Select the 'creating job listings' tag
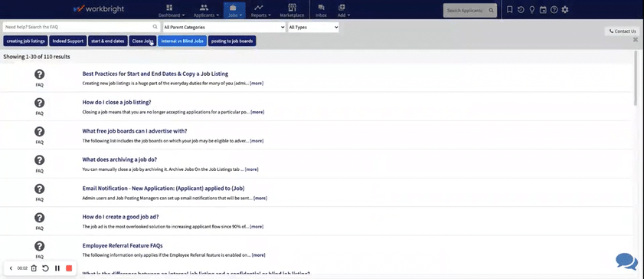This screenshot has width=644, height=279. [x=26, y=41]
